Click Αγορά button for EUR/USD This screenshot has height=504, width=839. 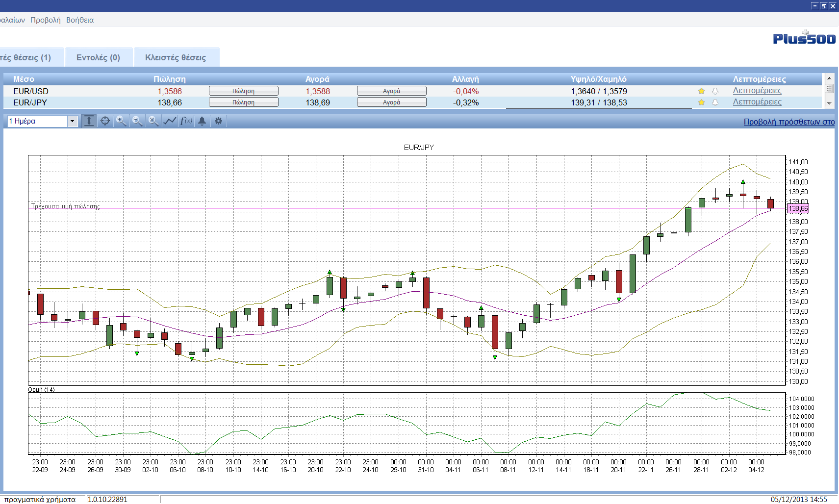[392, 91]
